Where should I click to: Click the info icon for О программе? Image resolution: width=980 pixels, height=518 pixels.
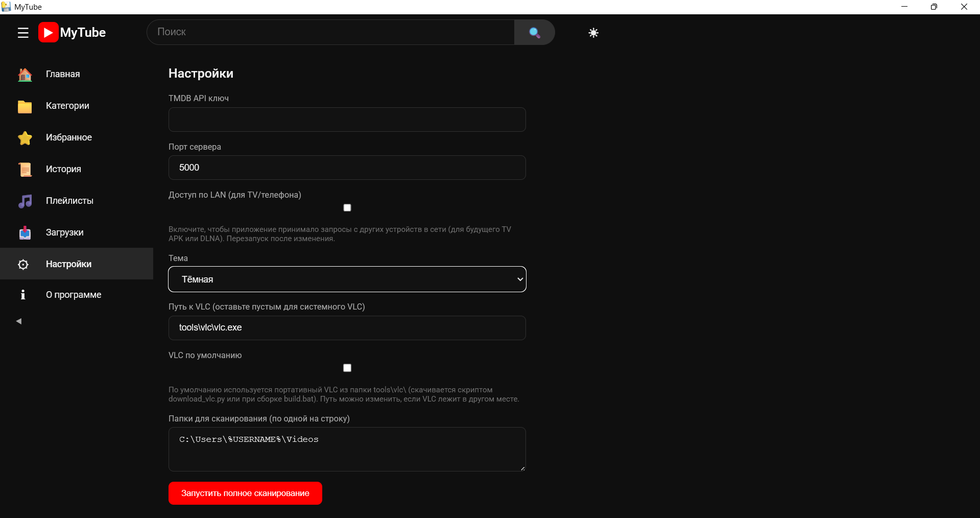[22, 295]
